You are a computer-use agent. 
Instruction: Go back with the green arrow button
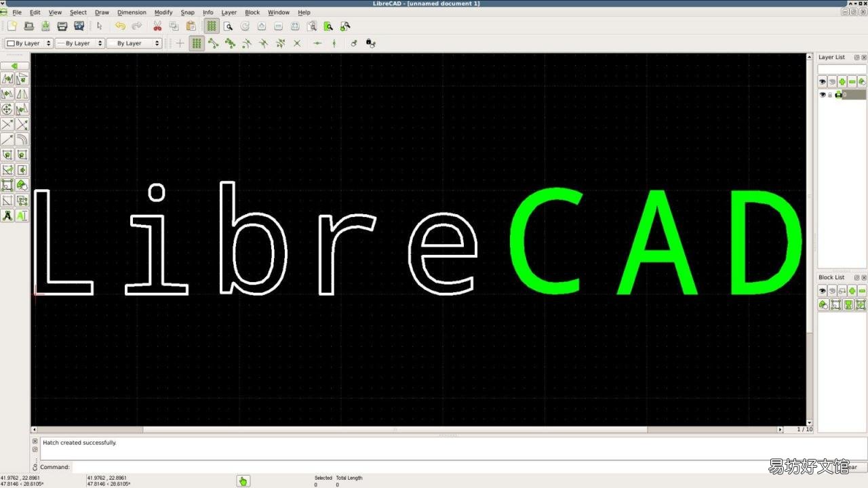point(14,66)
